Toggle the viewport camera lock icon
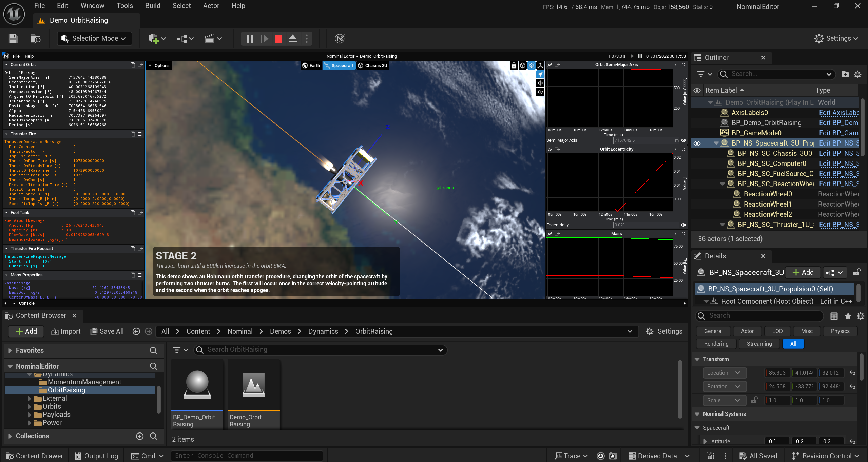Screen dimensions: 868x462 [x=514, y=65]
